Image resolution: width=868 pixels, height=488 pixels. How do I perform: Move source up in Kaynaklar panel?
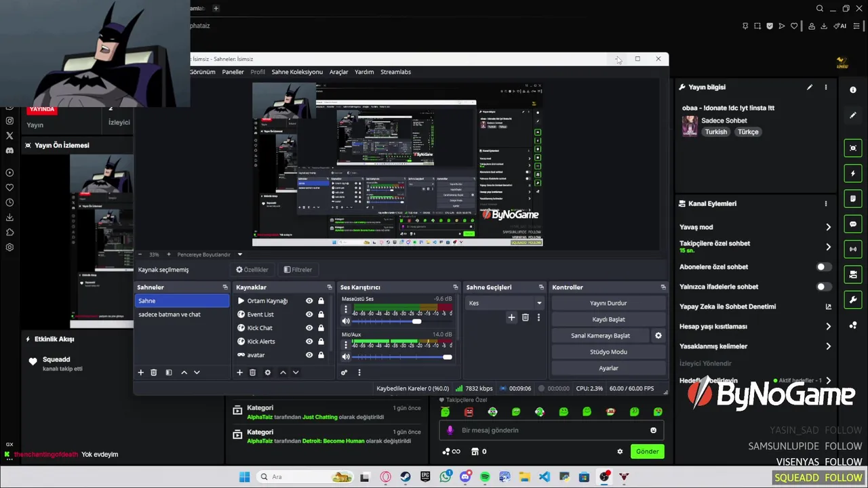coord(283,372)
